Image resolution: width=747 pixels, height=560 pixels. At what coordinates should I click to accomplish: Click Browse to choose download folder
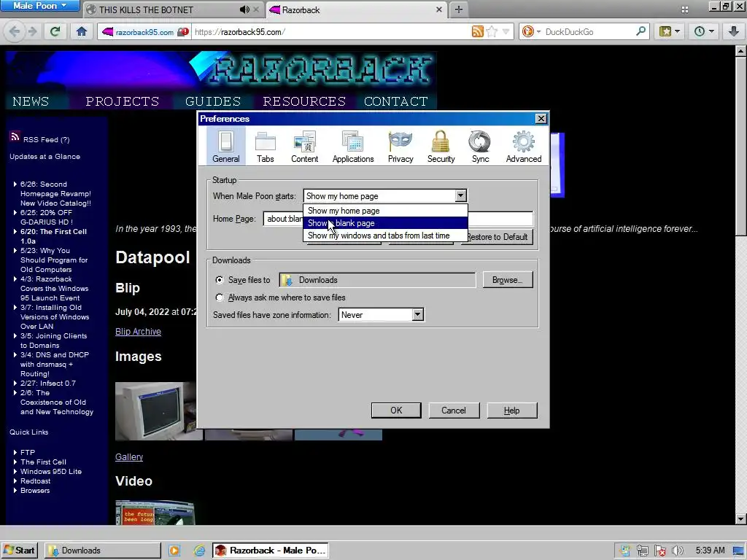tap(508, 280)
